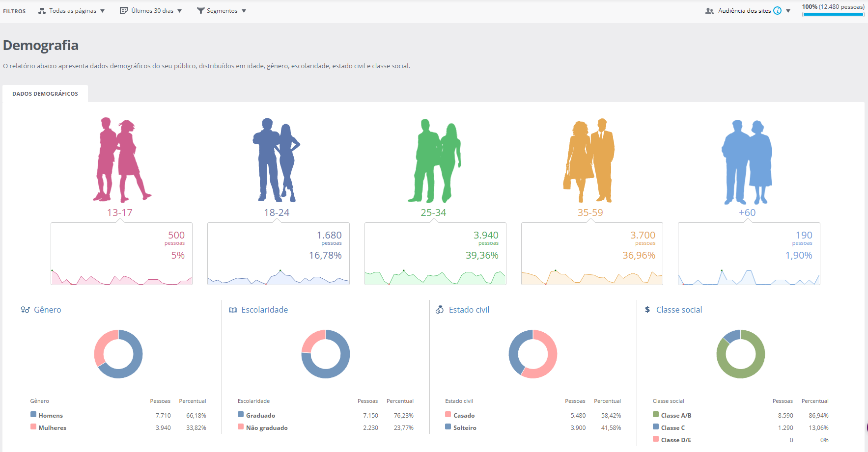Click the 35-59 orange sparkline chart

[592, 277]
